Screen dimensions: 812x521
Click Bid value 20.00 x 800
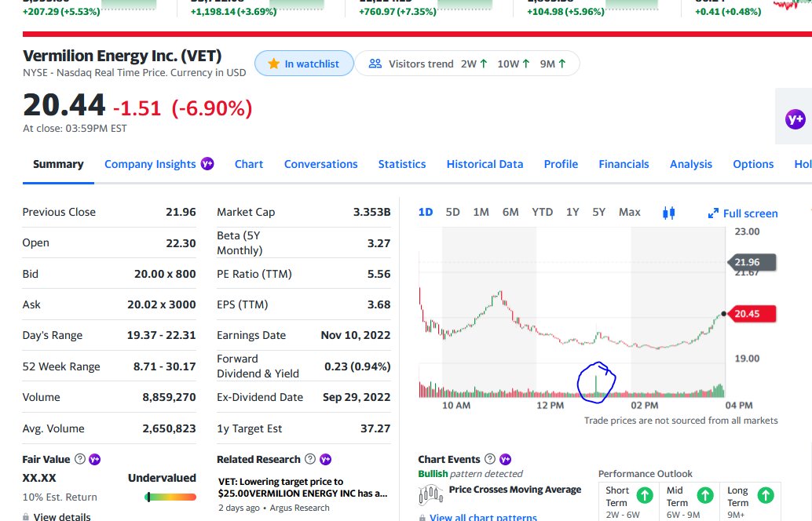[x=165, y=274]
